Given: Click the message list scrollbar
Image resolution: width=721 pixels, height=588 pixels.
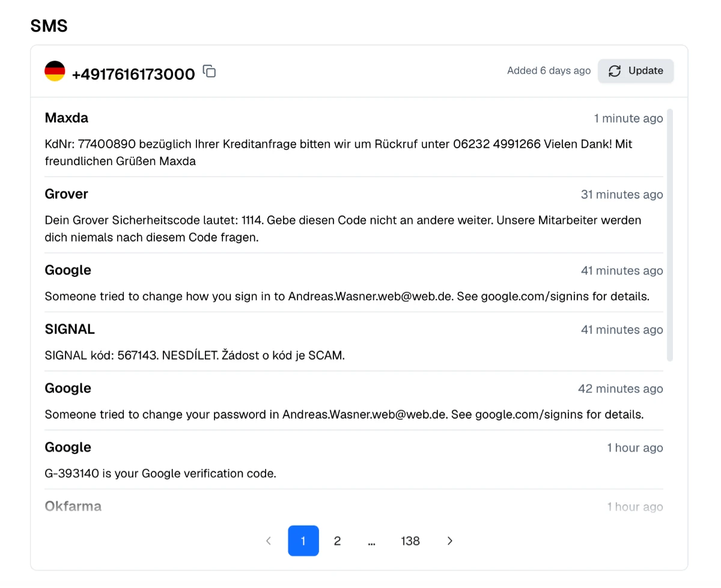Looking at the screenshot, I should (x=670, y=235).
